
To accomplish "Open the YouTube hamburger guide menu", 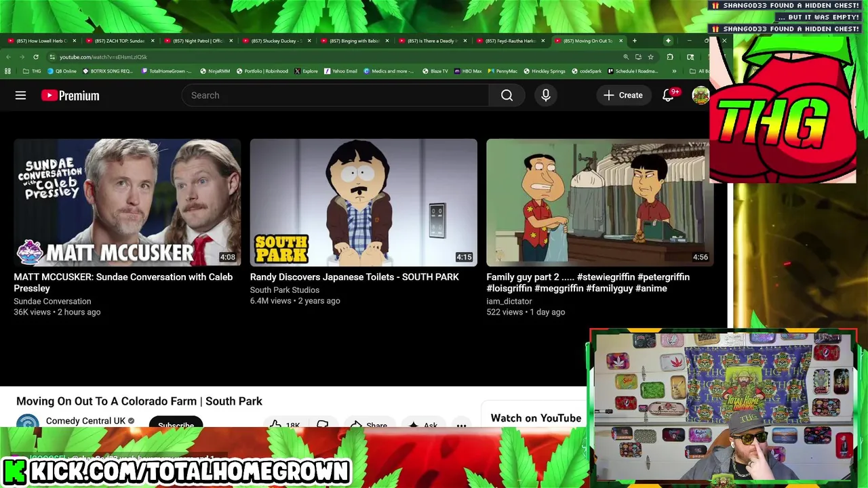I will [20, 96].
